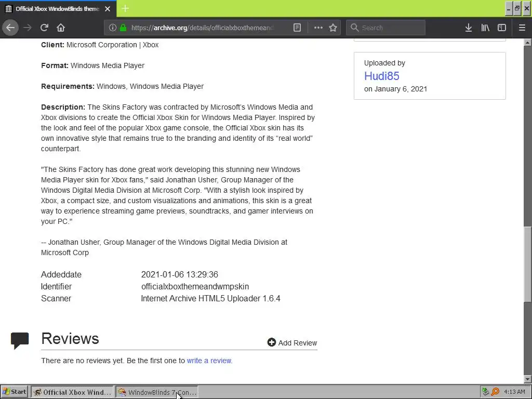The width and height of the screenshot is (532, 399).
Task: Click Add Review button
Action: point(292,343)
